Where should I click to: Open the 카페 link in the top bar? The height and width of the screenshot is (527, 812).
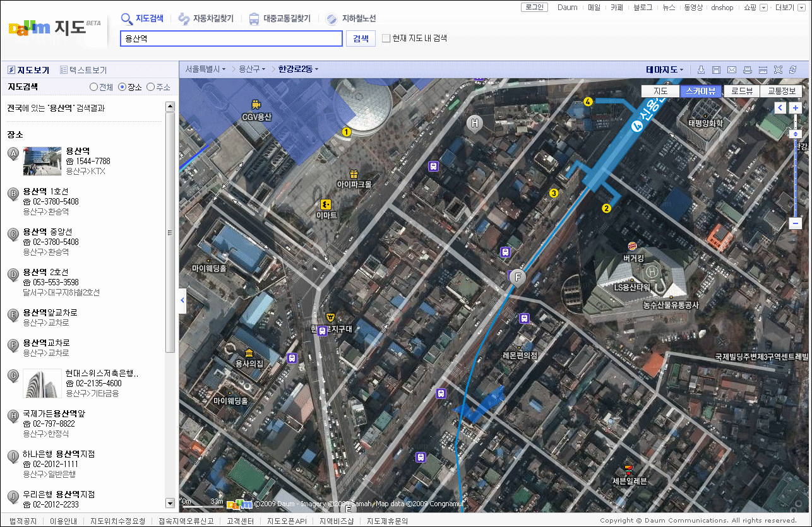(x=617, y=8)
